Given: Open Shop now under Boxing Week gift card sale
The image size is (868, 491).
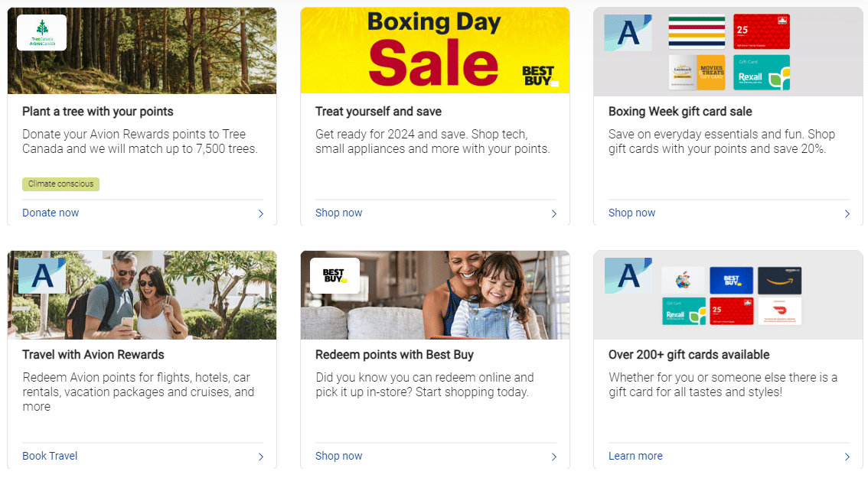Looking at the screenshot, I should point(632,213).
